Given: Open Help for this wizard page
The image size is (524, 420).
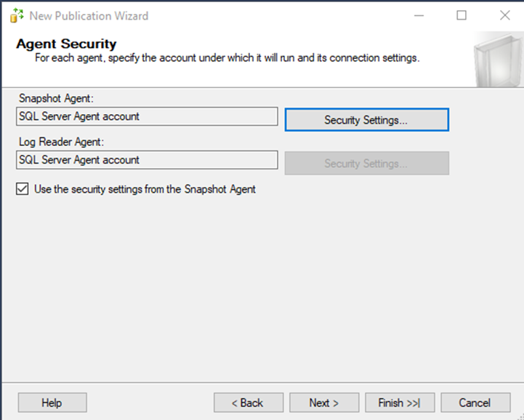Looking at the screenshot, I should coord(52,403).
